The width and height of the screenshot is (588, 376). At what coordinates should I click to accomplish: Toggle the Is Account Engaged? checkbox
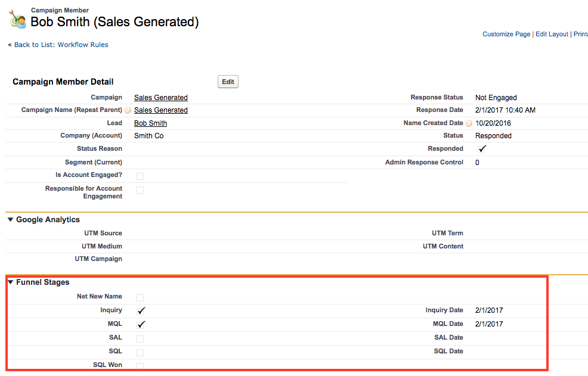(x=140, y=176)
